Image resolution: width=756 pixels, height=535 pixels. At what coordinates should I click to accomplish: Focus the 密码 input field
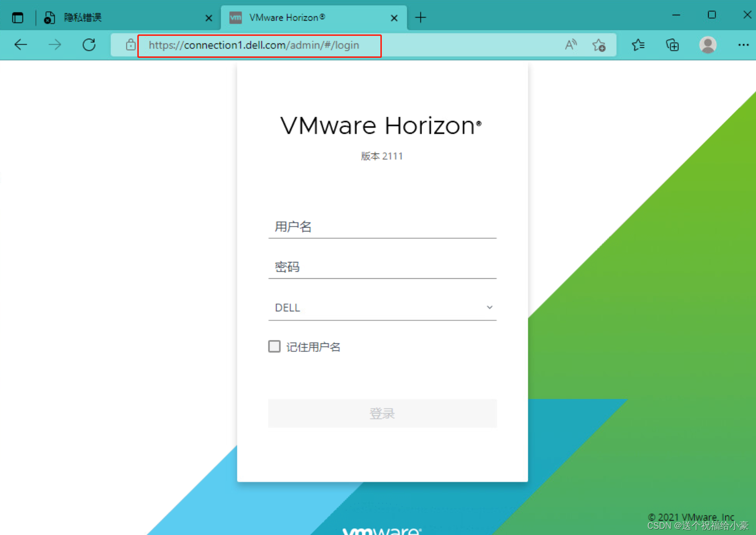click(382, 267)
